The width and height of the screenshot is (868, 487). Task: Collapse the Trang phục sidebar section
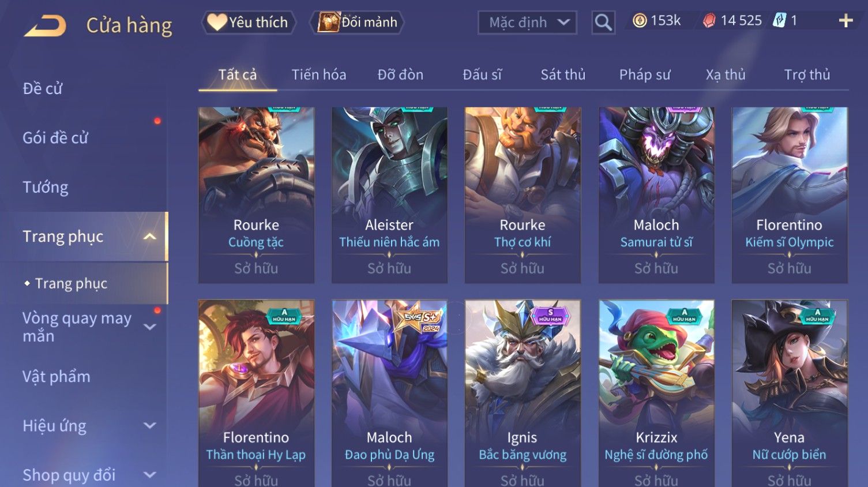coord(149,237)
